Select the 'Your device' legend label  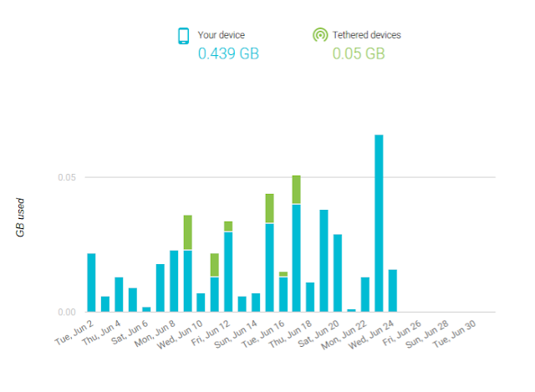[221, 35]
